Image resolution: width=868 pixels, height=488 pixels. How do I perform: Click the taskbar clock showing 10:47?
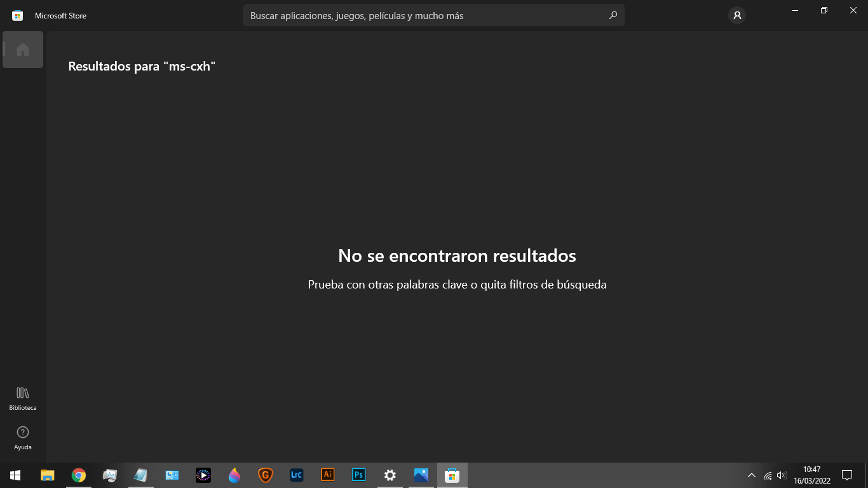pyautogui.click(x=812, y=475)
